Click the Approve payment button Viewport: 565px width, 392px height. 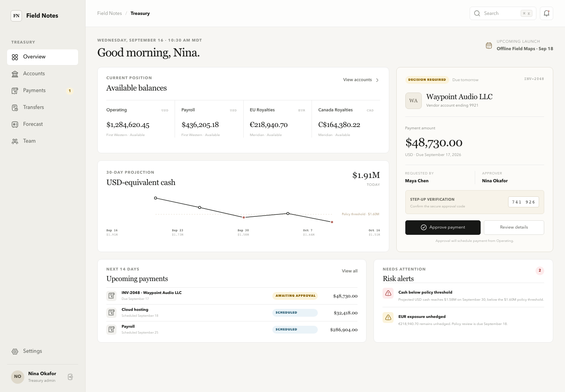click(443, 227)
